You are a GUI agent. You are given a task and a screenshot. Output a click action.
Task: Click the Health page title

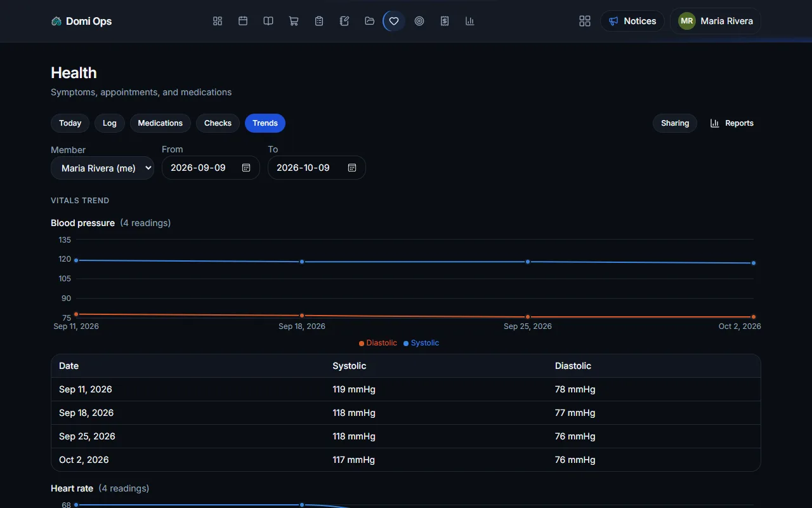74,73
